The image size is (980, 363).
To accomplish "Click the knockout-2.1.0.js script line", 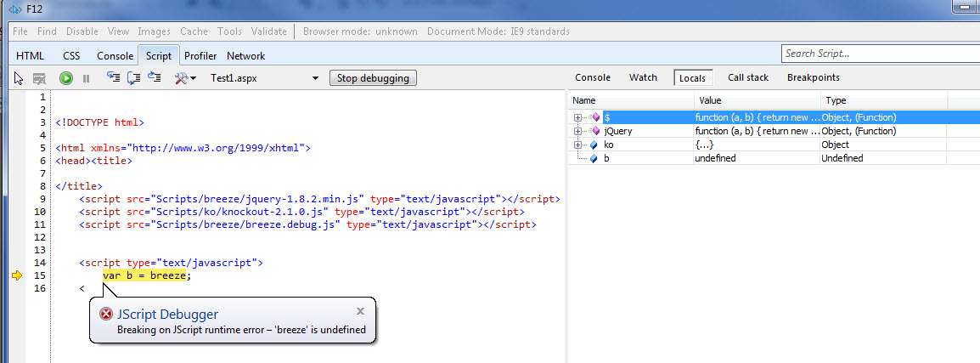I will [301, 213].
